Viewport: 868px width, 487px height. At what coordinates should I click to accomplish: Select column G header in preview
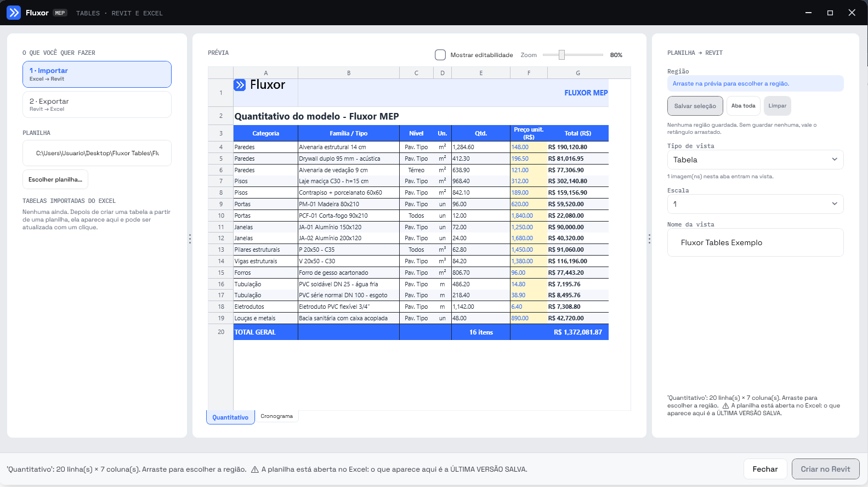578,73
